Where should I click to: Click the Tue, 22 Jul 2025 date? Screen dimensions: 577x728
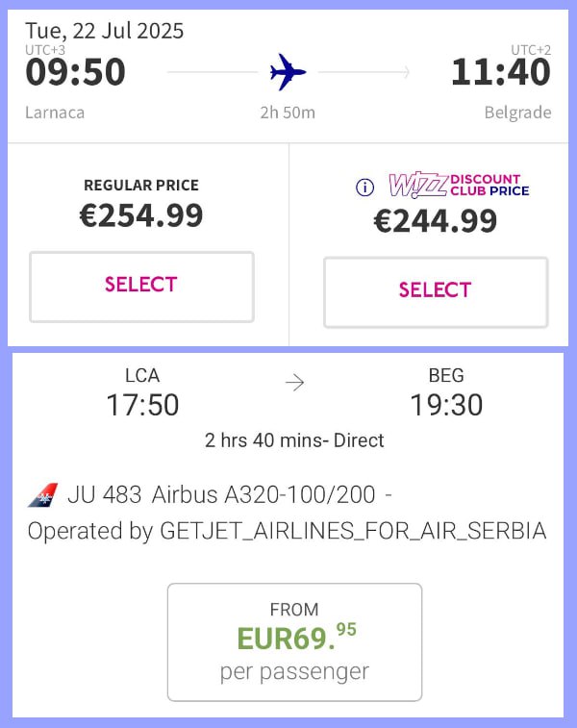[105, 31]
